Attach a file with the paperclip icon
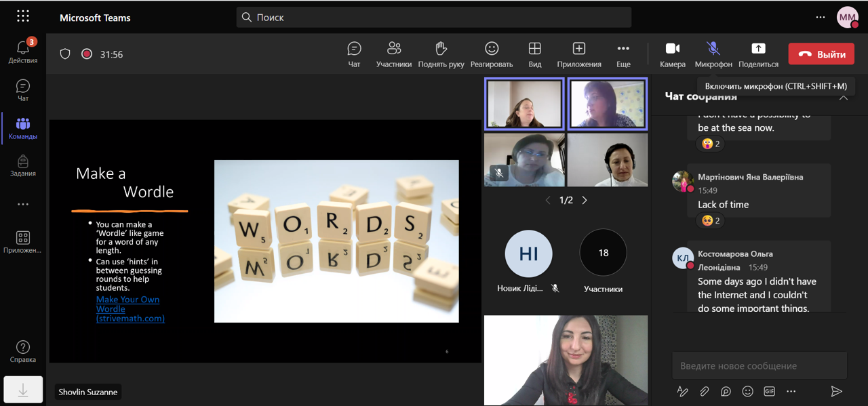This screenshot has height=406, width=868. (705, 391)
